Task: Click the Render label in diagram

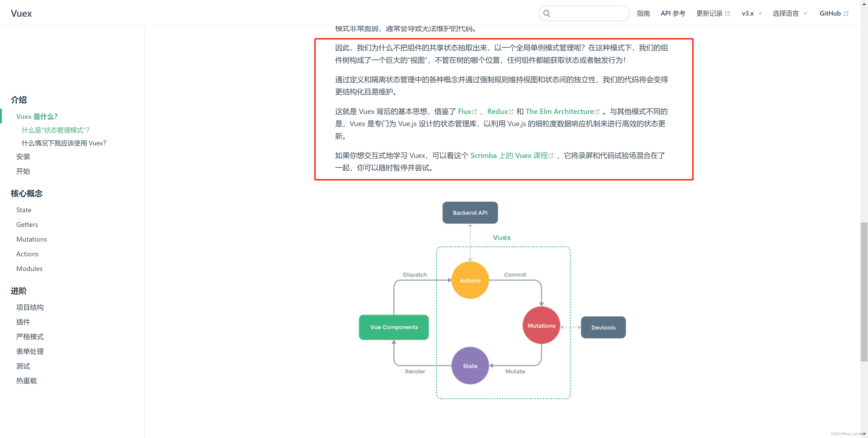Action: 415,371
